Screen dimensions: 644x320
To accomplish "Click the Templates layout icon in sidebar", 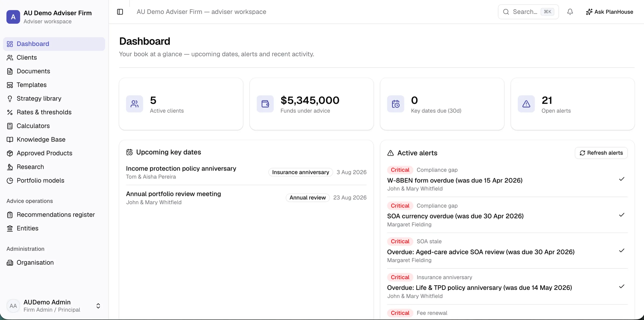I will pyautogui.click(x=10, y=85).
